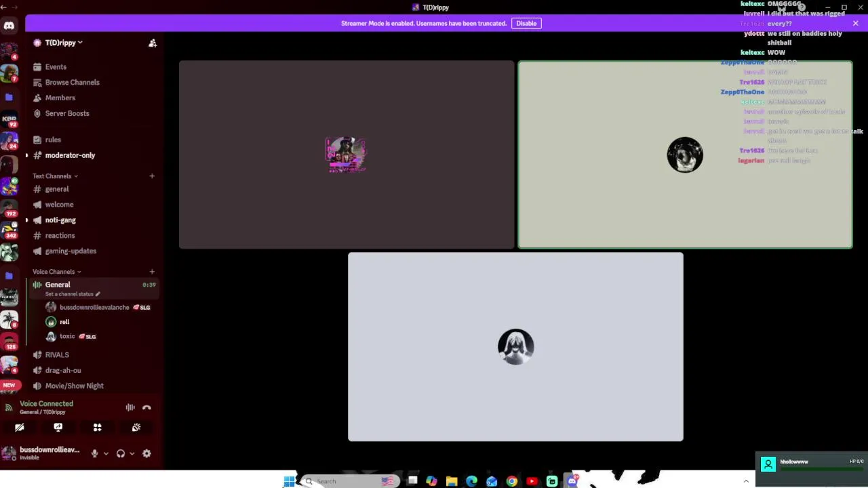Join the Movie/Show Night voice channel
The image size is (868, 488).
(x=74, y=386)
